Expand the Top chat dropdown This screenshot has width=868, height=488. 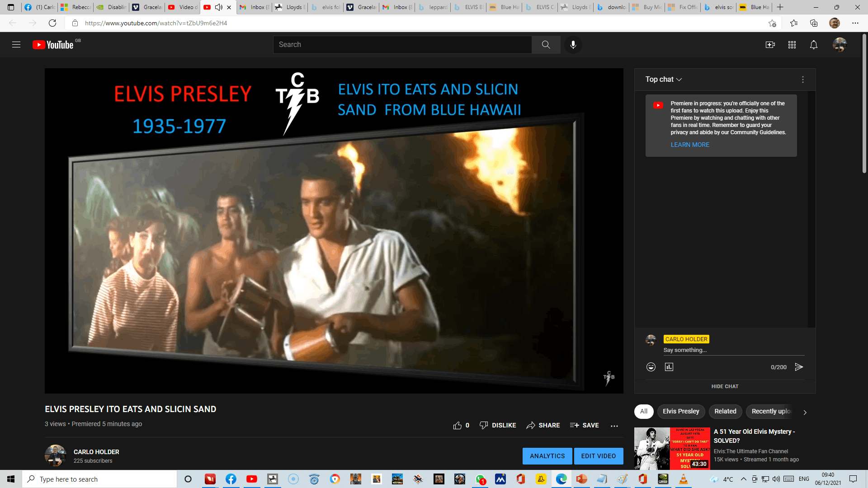664,80
